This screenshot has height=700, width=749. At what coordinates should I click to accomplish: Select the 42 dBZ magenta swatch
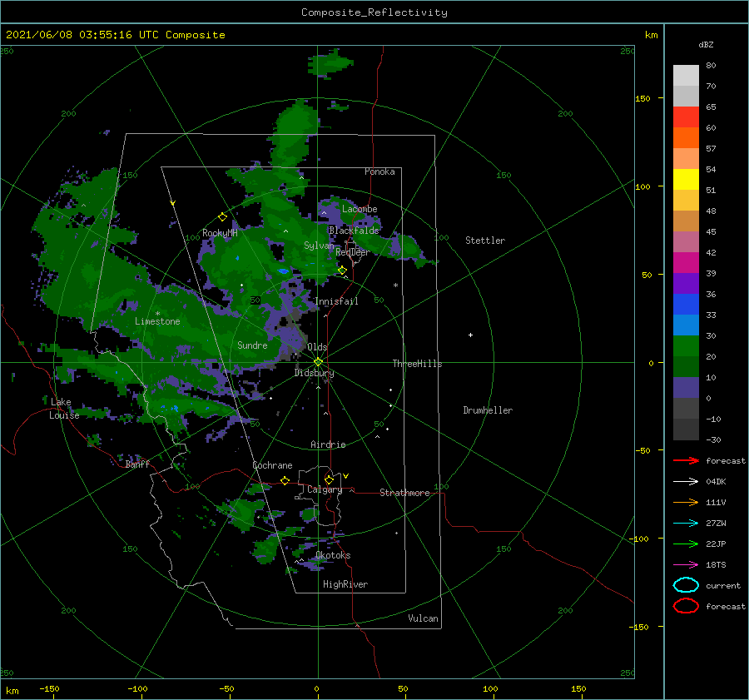pos(686,262)
